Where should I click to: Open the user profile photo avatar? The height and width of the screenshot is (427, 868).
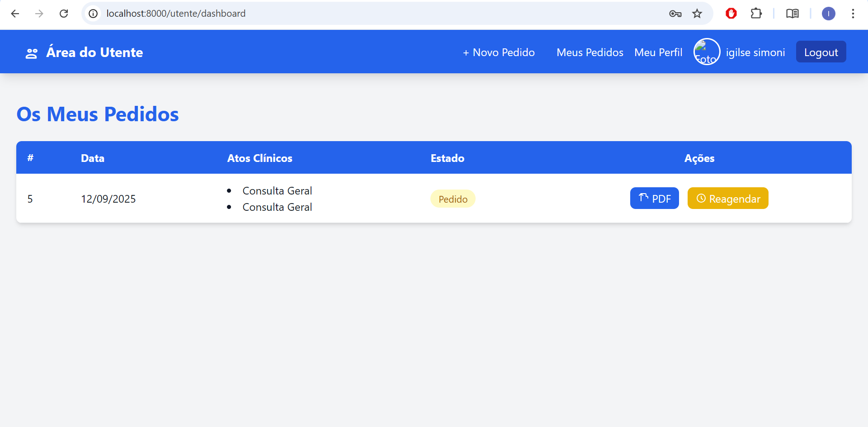(707, 52)
